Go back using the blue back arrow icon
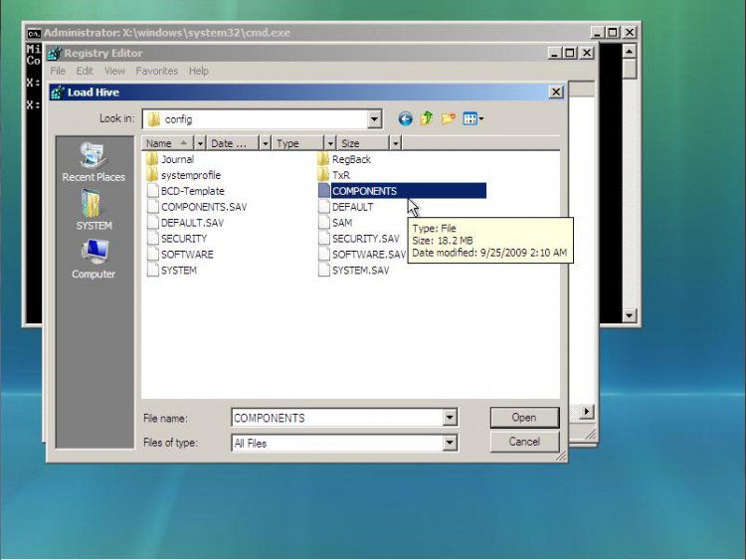746x560 pixels. click(x=405, y=118)
